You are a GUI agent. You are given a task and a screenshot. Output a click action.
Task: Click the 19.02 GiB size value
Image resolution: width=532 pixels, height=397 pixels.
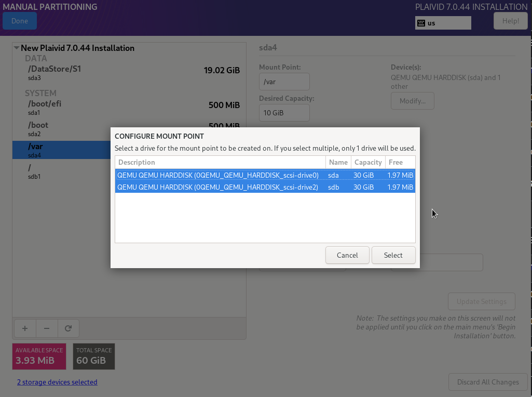(x=222, y=70)
